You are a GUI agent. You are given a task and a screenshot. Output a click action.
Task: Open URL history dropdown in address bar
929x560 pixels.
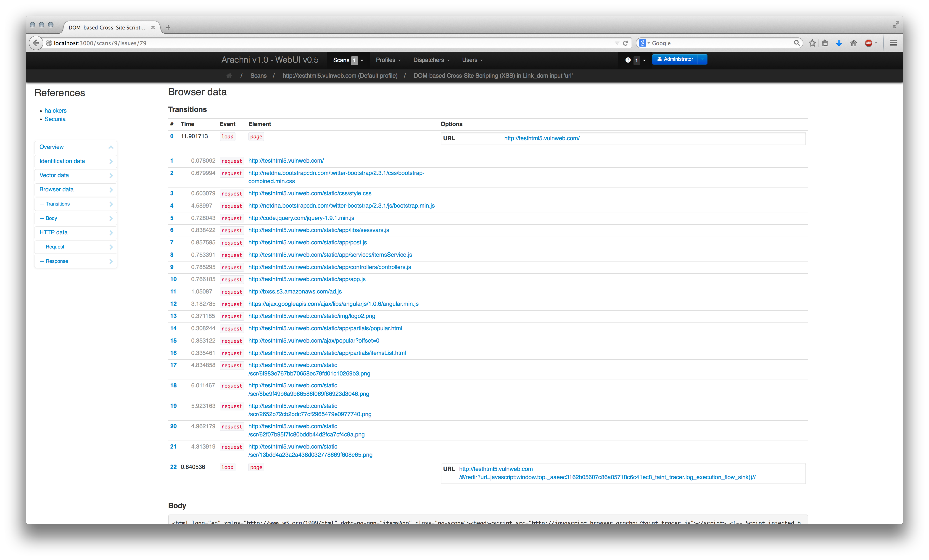click(x=617, y=43)
